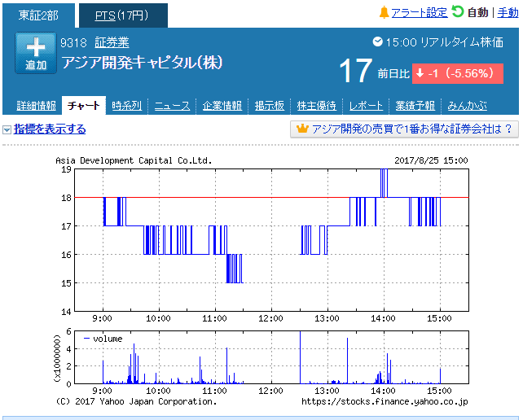Click the down-arrow icon in price change badge
Image resolution: width=523 pixels, height=420 pixels.
(420, 73)
